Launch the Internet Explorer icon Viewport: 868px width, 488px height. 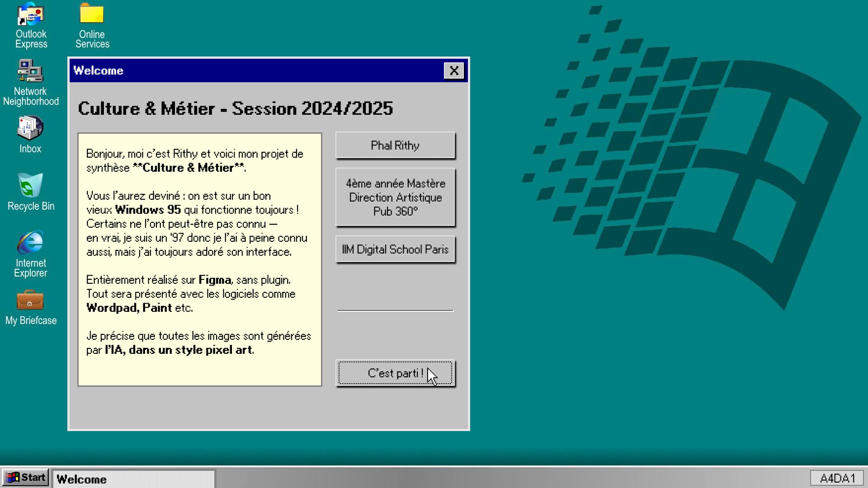point(30,254)
